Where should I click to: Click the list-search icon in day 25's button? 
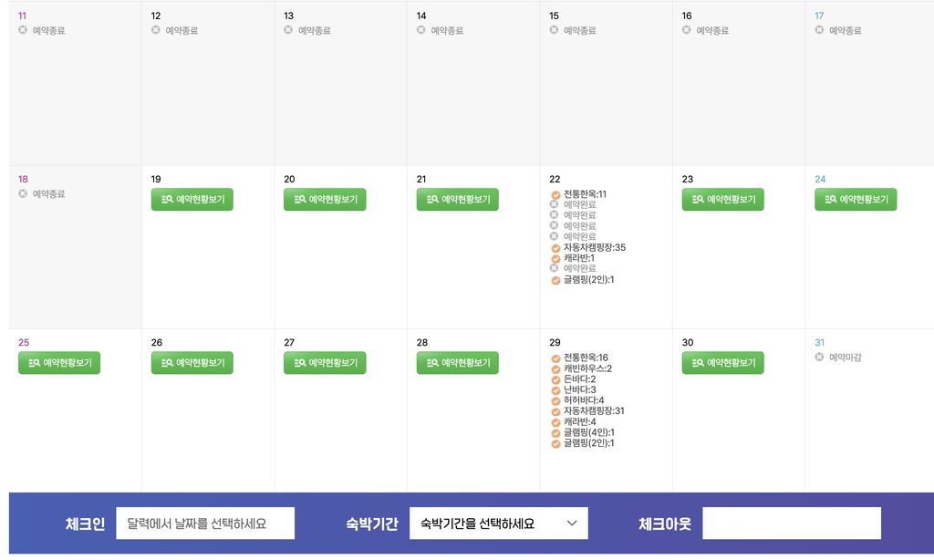tap(34, 363)
